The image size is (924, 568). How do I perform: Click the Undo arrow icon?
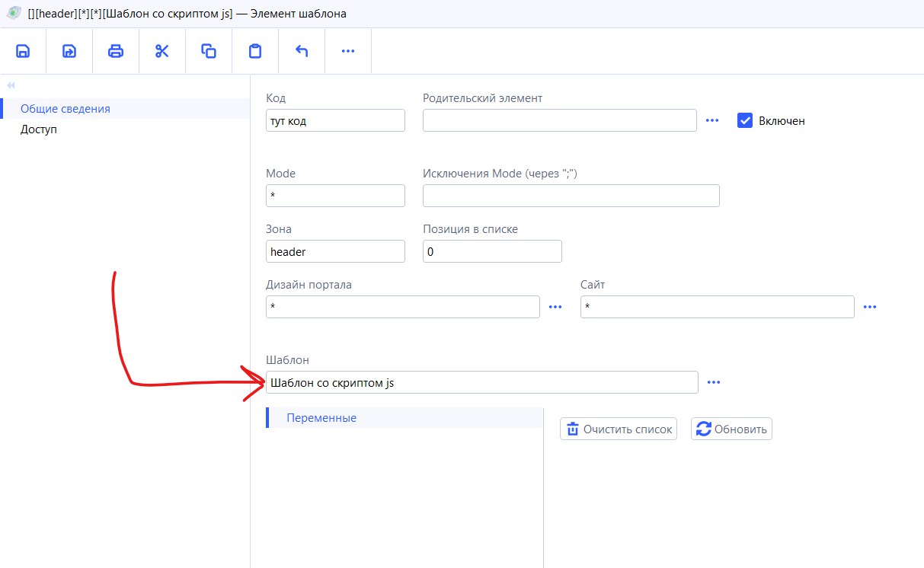(302, 51)
